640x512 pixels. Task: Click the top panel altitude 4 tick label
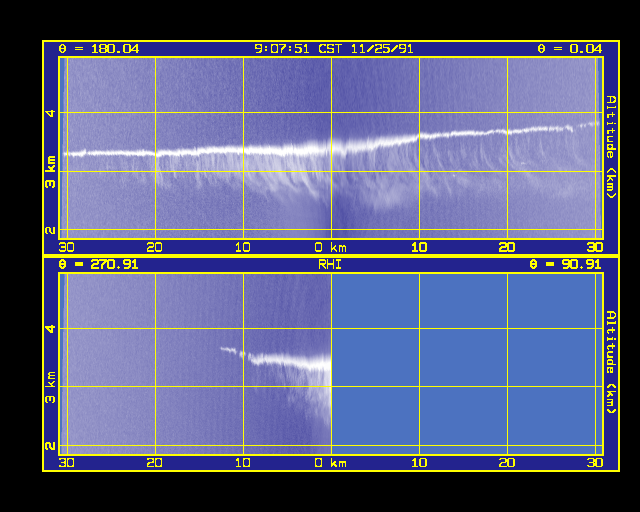[50, 113]
